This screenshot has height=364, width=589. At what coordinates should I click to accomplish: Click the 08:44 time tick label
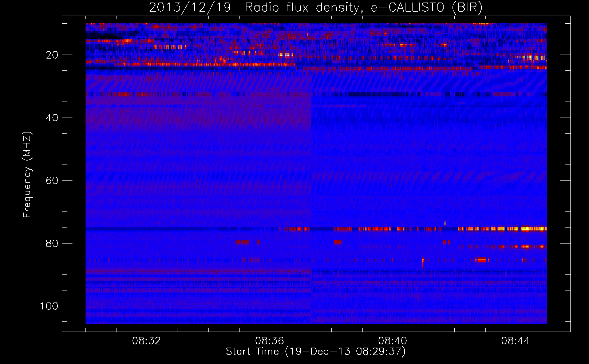(516, 341)
